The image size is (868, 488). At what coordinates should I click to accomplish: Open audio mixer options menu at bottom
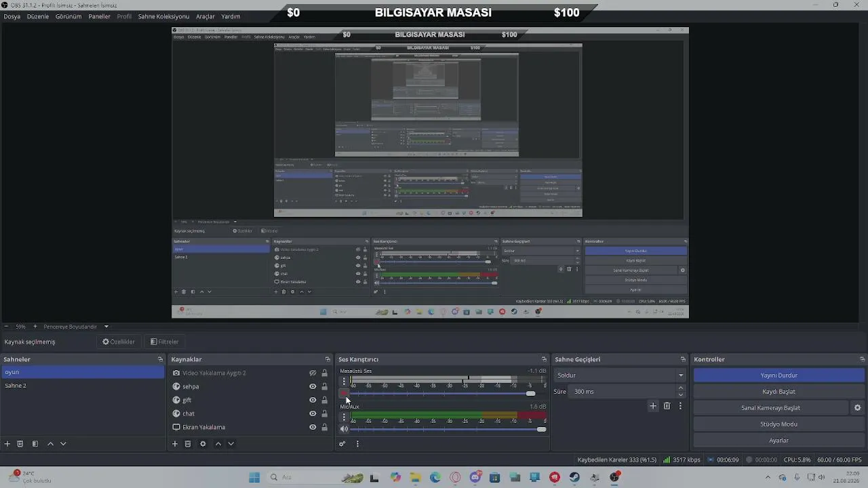point(357,444)
